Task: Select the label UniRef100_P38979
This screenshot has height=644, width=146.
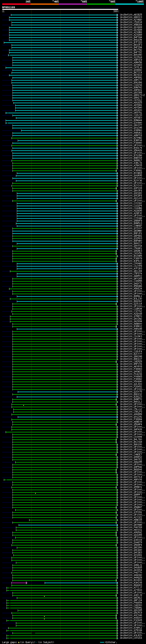Action: pos(131,259)
